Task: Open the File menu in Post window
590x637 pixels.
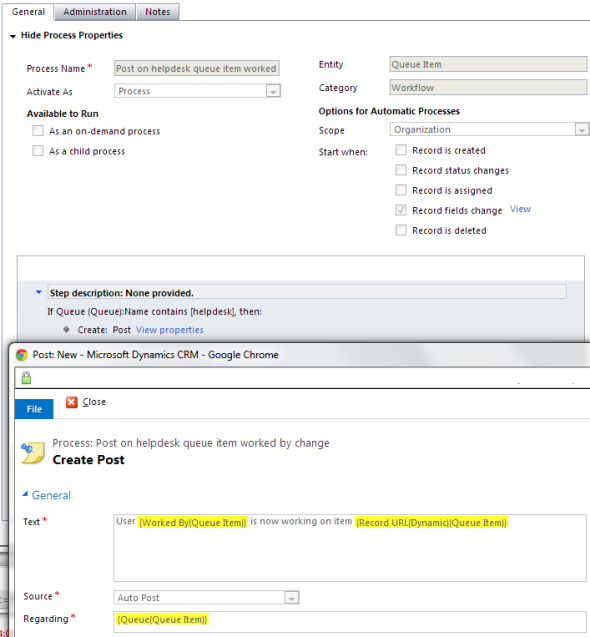Action: (34, 409)
